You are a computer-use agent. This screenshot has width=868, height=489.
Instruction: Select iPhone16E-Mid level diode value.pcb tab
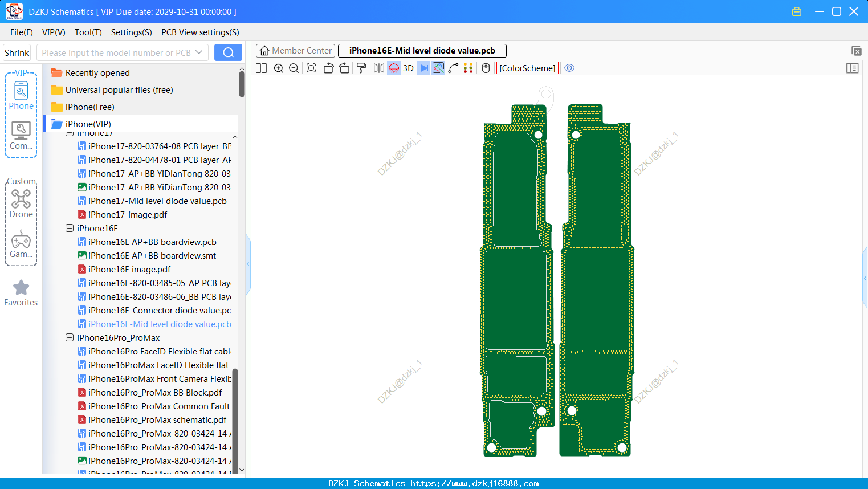[x=422, y=51]
